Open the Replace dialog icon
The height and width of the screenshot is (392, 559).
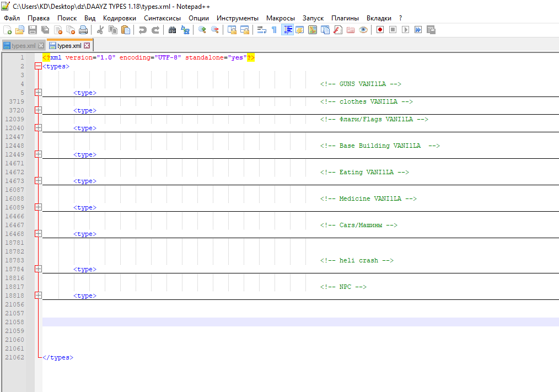click(x=185, y=30)
